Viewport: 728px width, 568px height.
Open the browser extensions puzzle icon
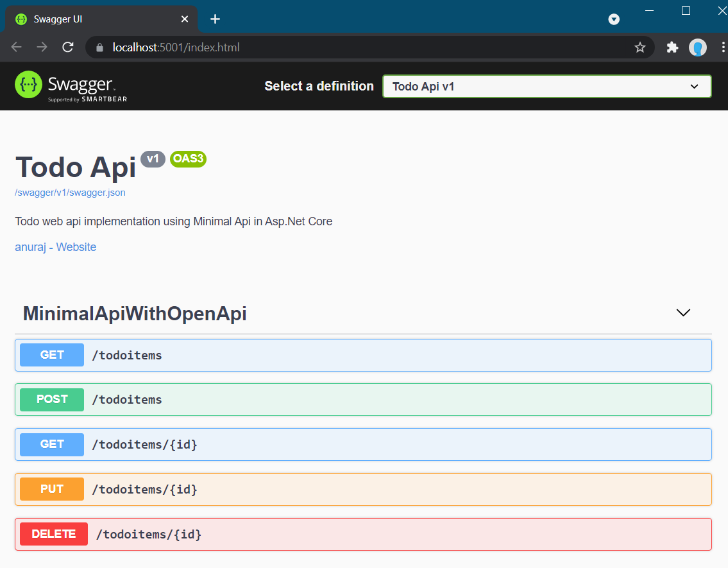tap(672, 47)
